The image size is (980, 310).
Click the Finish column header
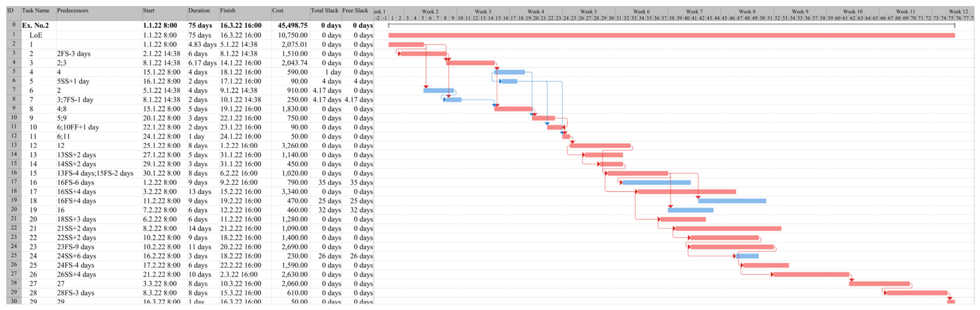(228, 11)
